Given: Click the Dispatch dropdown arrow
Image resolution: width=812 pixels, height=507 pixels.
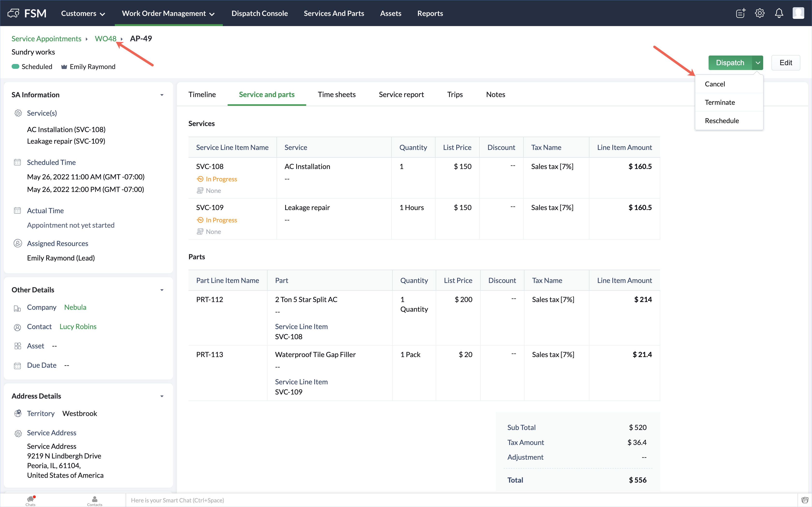Looking at the screenshot, I should 758,63.
